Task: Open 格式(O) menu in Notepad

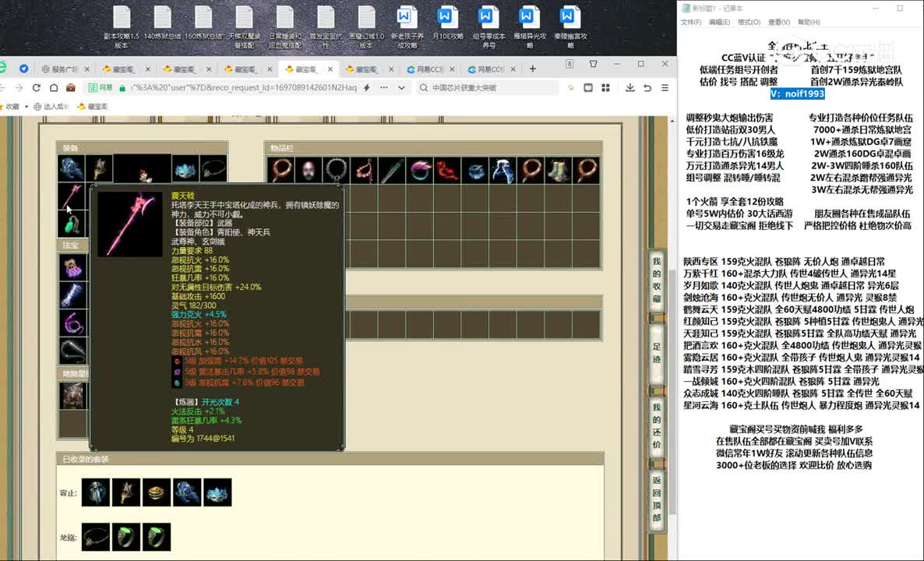Action: point(749,23)
